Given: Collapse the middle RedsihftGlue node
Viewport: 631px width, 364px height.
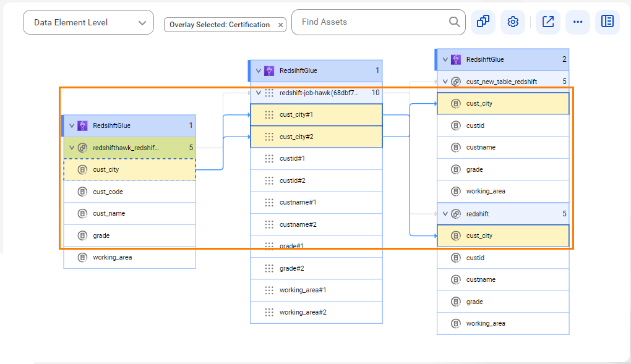Looking at the screenshot, I should click(259, 71).
